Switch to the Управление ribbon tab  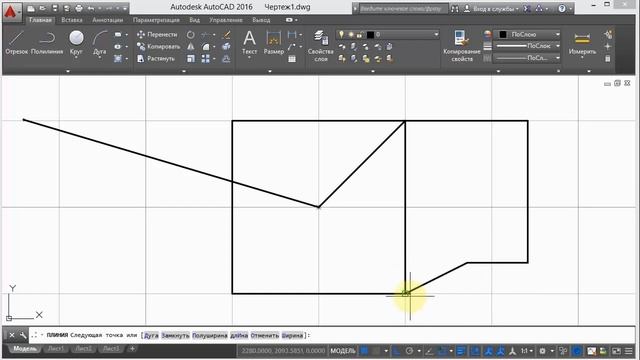tap(225, 20)
